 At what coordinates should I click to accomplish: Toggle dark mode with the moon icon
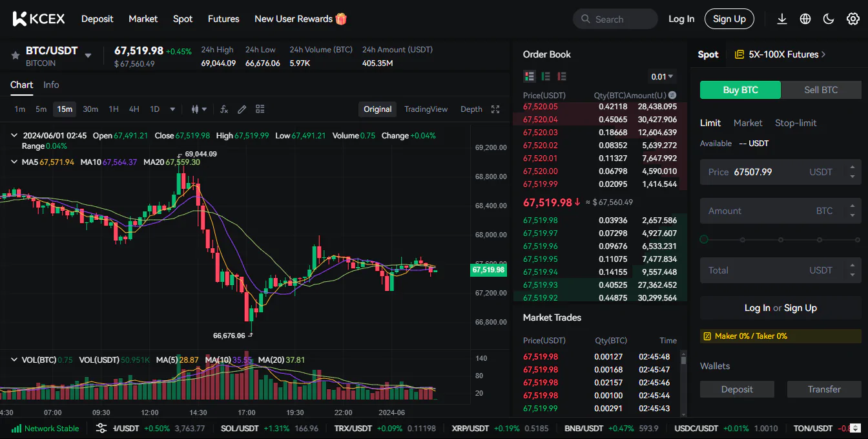click(x=829, y=19)
